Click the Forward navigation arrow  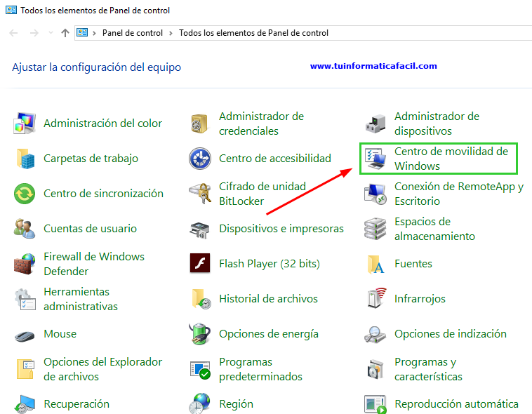(x=34, y=33)
